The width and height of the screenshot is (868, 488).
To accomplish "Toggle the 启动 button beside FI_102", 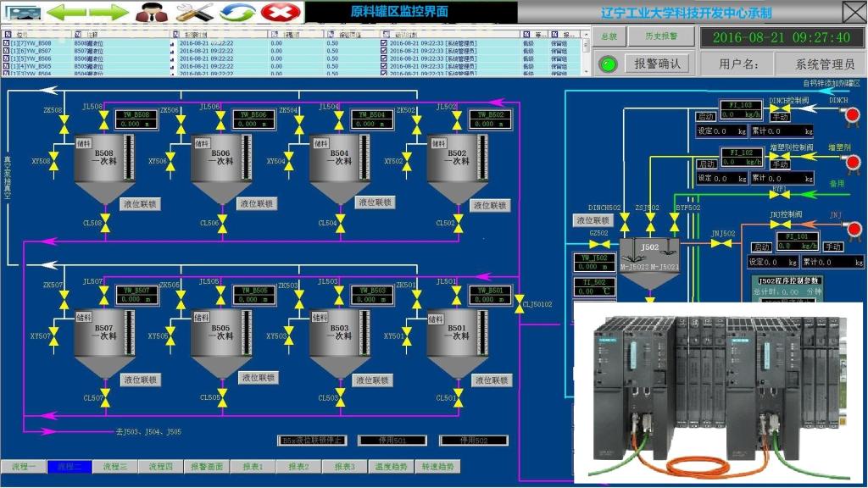I will point(706,164).
